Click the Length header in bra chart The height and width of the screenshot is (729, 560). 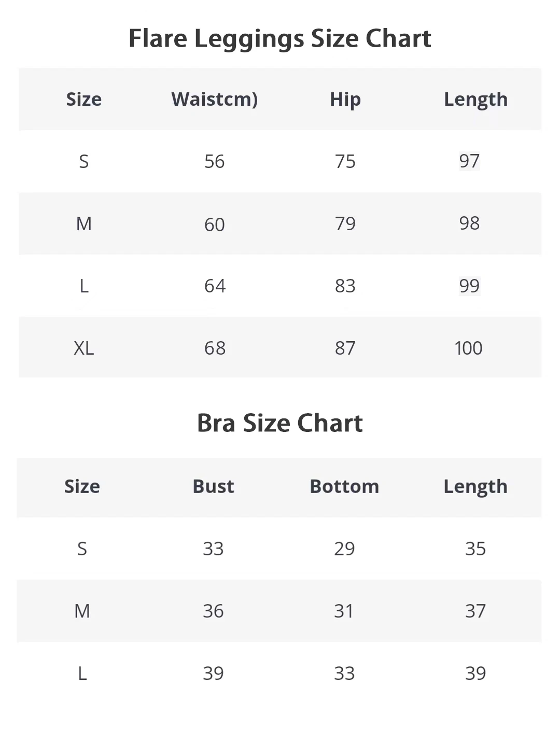point(475,486)
